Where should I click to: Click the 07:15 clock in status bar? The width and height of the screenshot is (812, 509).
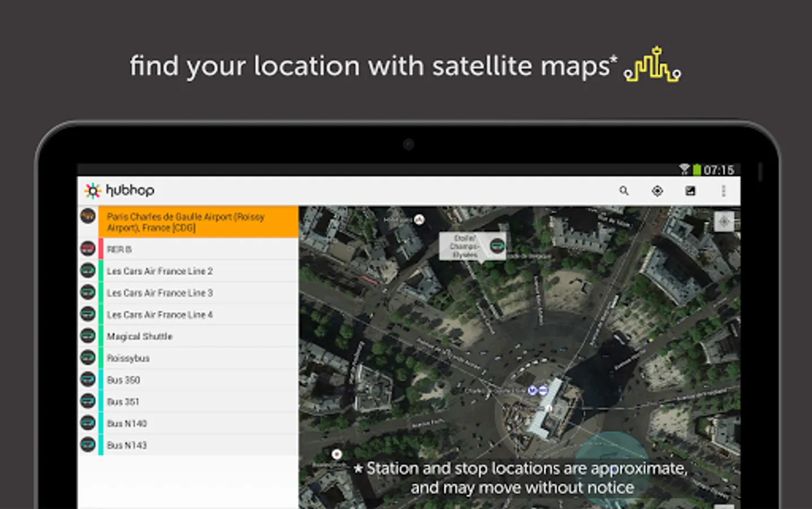pyautogui.click(x=719, y=170)
